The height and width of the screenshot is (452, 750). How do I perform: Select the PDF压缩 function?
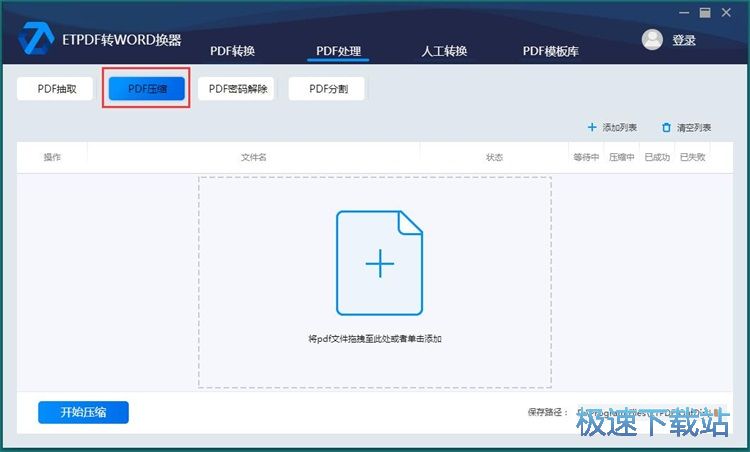[146, 89]
